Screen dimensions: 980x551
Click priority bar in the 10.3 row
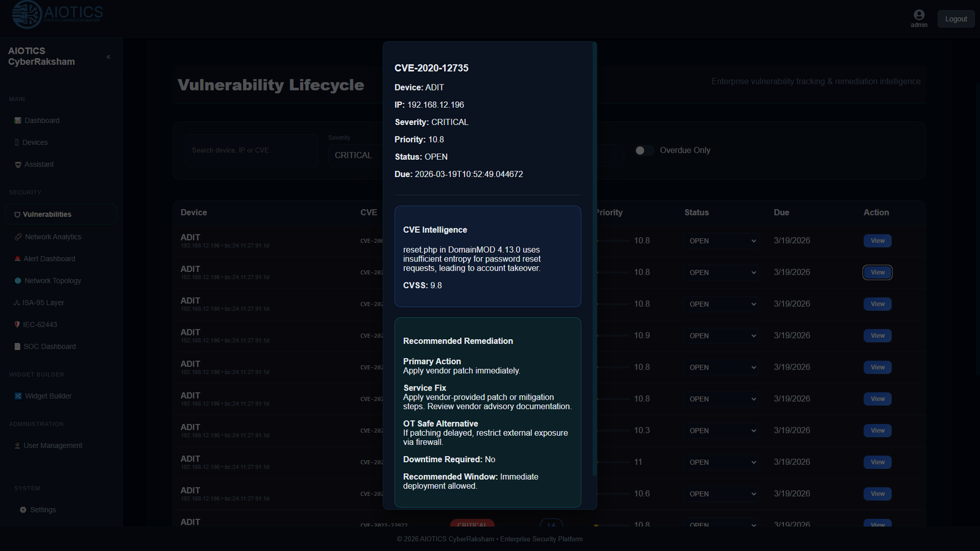pyautogui.click(x=613, y=430)
